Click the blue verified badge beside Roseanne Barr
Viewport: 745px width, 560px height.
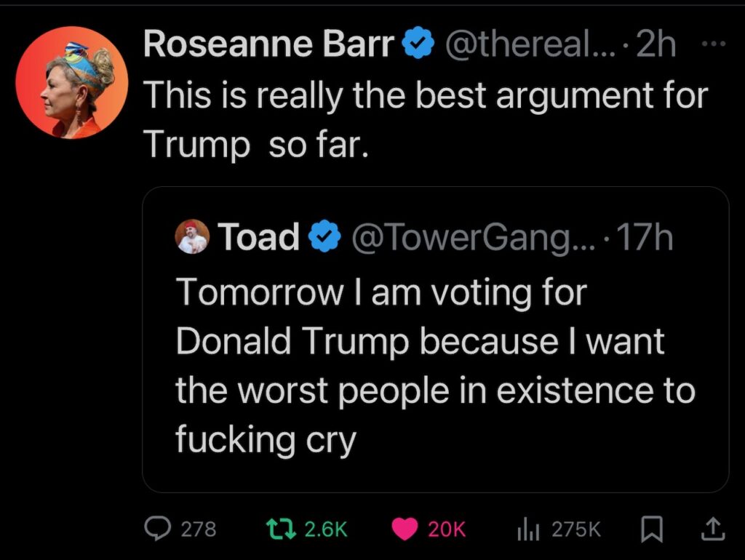(417, 45)
